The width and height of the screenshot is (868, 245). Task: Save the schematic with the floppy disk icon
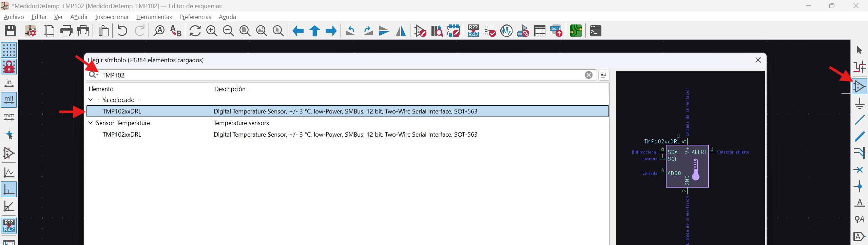11,31
